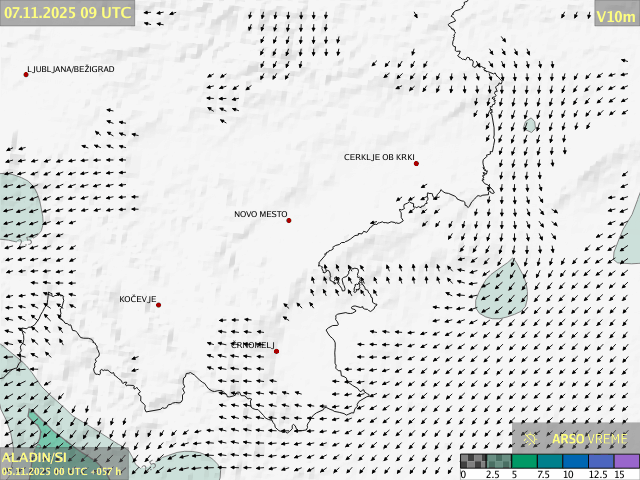
Task: Click the checkered 0 to 2.5 legend swatch
Action: pyautogui.click(x=473, y=462)
